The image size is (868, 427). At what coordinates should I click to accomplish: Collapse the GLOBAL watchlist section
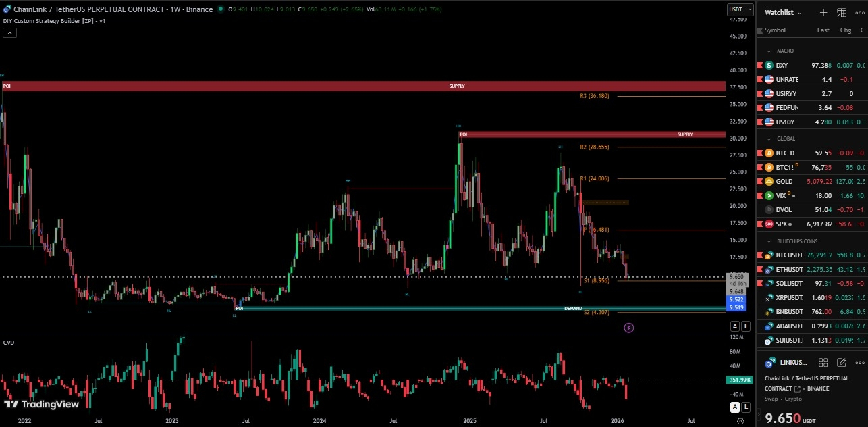pos(769,139)
